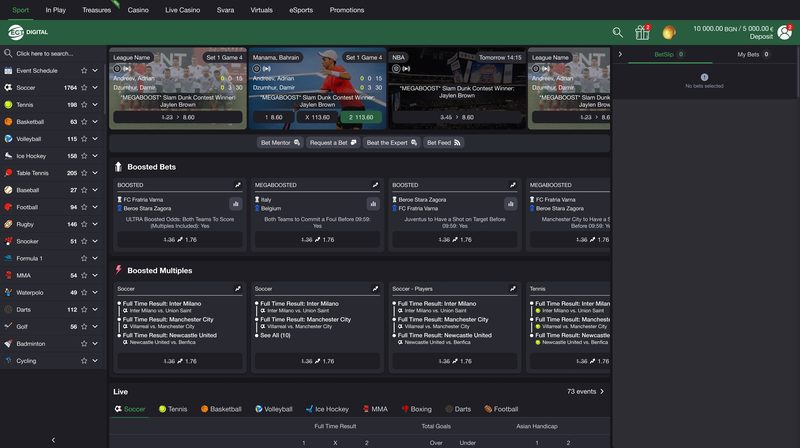This screenshot has width=800, height=448.
Task: Open the Request a Bet button
Action: [333, 143]
